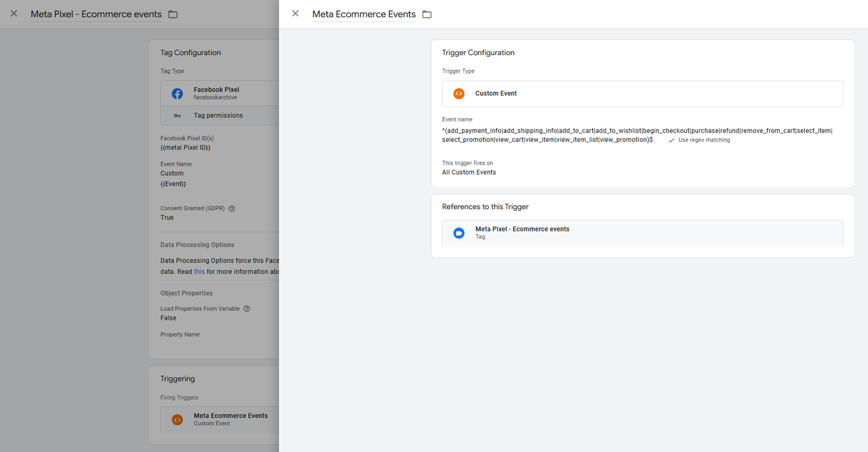868x452 pixels.
Task: Click the 'All Custom Events' text
Action: (469, 172)
